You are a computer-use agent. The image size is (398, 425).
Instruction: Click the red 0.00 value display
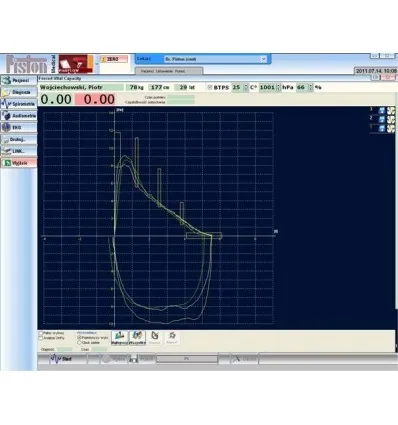[x=95, y=99]
